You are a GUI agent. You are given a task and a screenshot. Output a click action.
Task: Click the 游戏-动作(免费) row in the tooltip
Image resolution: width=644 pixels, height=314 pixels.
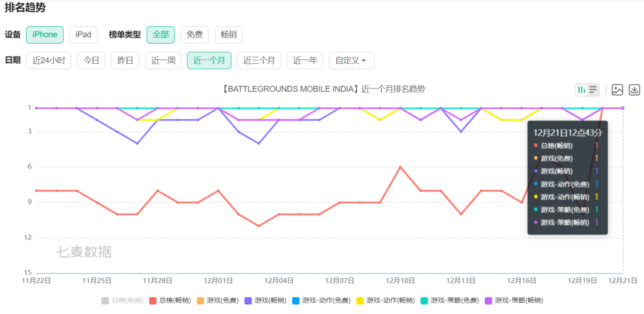click(x=567, y=184)
